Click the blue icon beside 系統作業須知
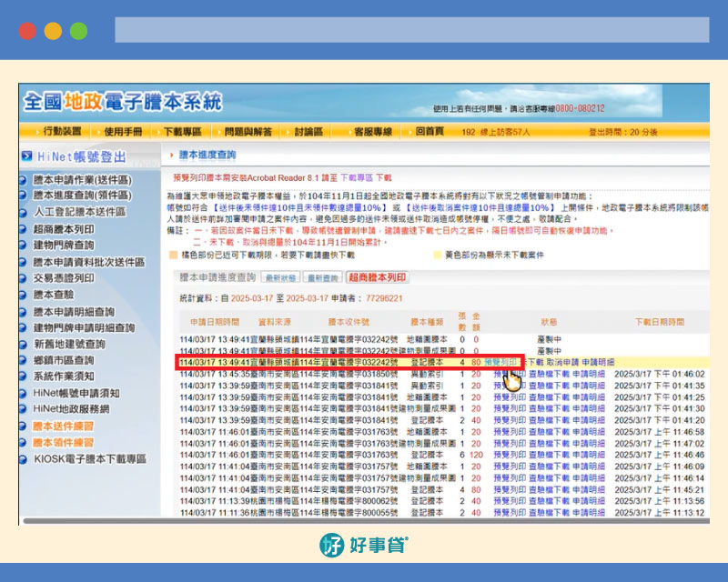The height and width of the screenshot is (582, 728). (25, 376)
